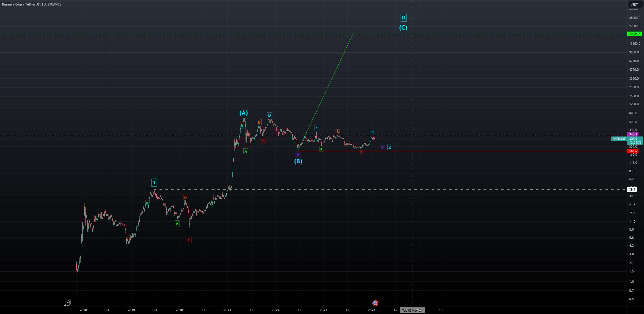The height and width of the screenshot is (314, 644).
Task: Click the 27000.0 price axis label
Action: click(x=635, y=26)
